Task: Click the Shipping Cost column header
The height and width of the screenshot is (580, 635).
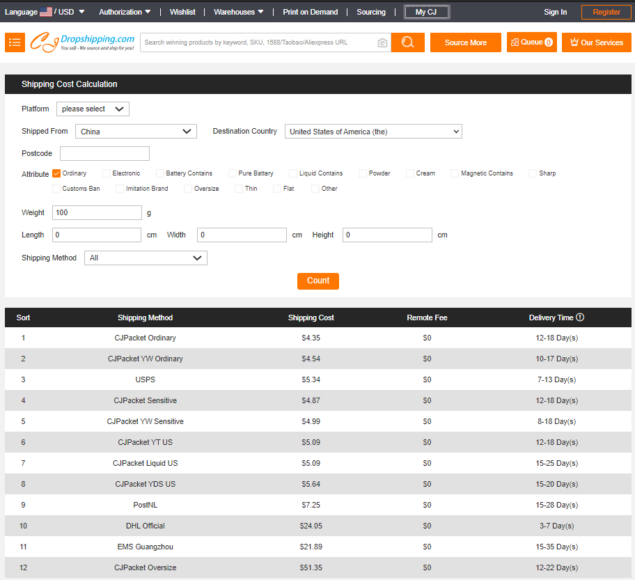Action: [311, 318]
